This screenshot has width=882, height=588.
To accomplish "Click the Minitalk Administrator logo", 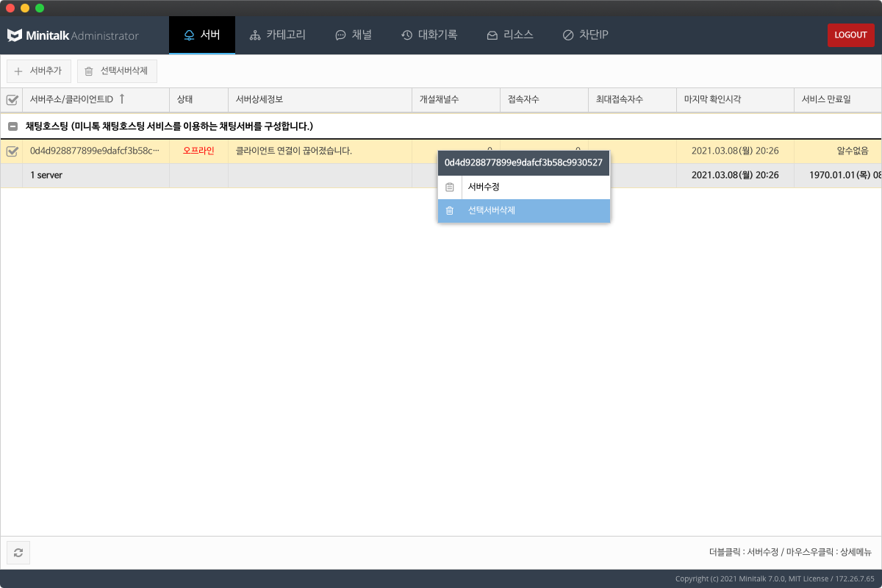I will pos(73,35).
